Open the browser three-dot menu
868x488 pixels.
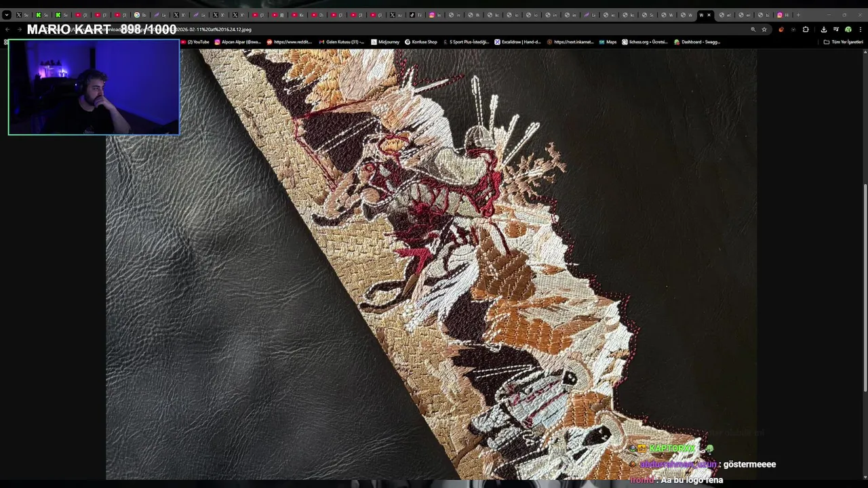[x=860, y=29]
